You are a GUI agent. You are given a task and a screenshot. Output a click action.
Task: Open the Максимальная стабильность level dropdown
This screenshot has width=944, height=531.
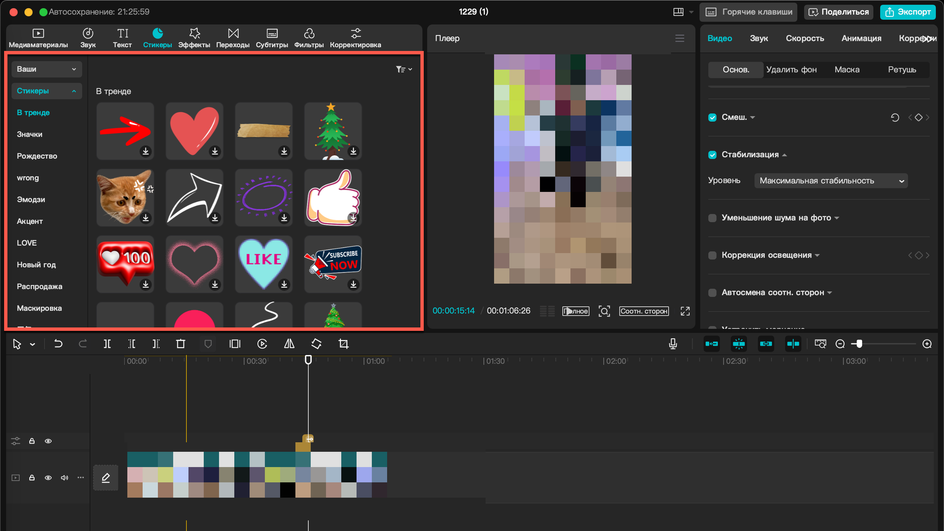coord(831,181)
